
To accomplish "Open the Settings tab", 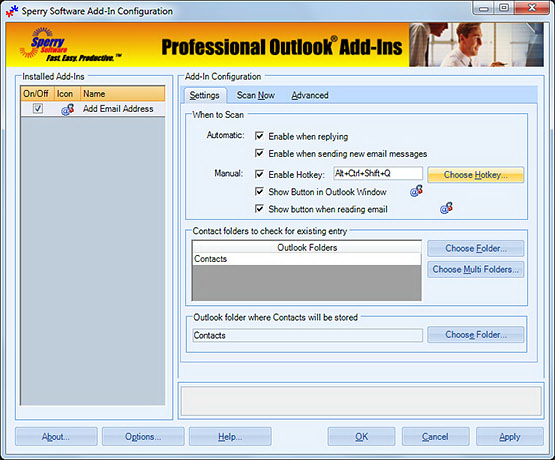I will (x=204, y=95).
